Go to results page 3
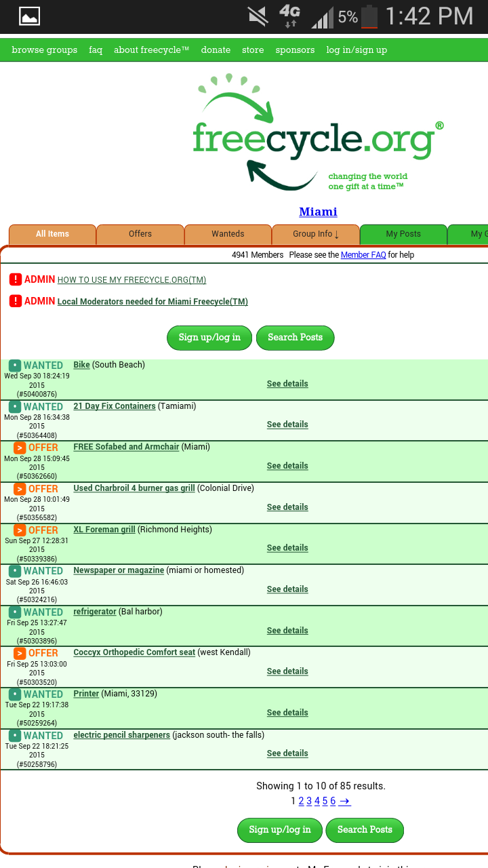 coord(309,801)
